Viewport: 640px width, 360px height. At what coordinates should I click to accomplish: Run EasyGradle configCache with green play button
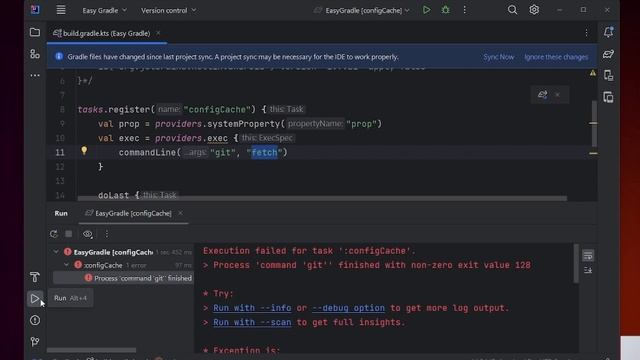click(426, 10)
